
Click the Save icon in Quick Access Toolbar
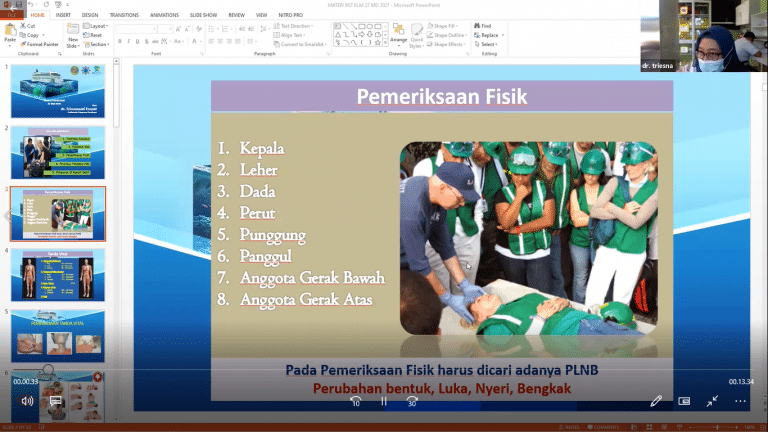[x=19, y=4]
